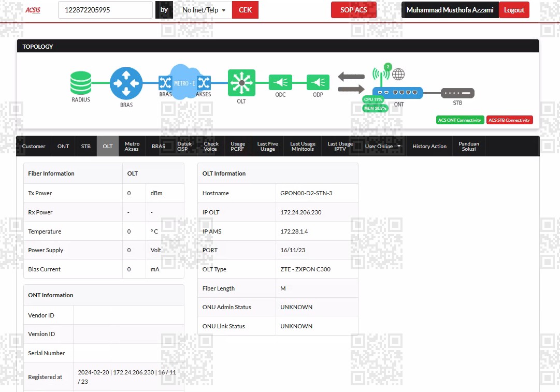Screen dimensions: 560x392
Task: Click the Temperature row label
Action: tap(45, 231)
